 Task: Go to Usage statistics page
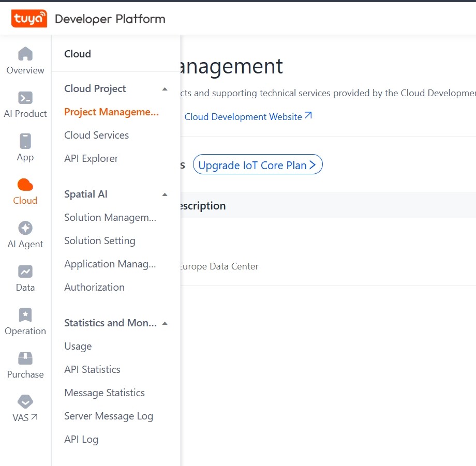[x=78, y=346]
